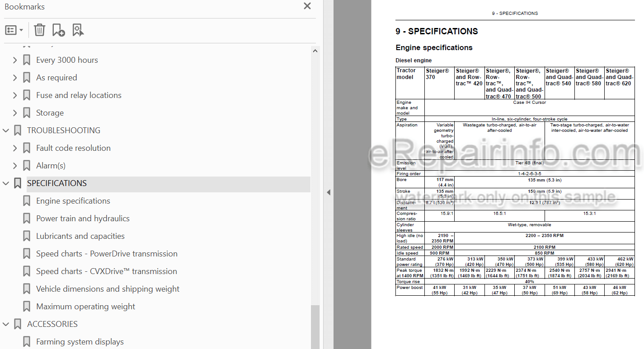Open Fuse and relay locations bookmark

[x=79, y=95]
